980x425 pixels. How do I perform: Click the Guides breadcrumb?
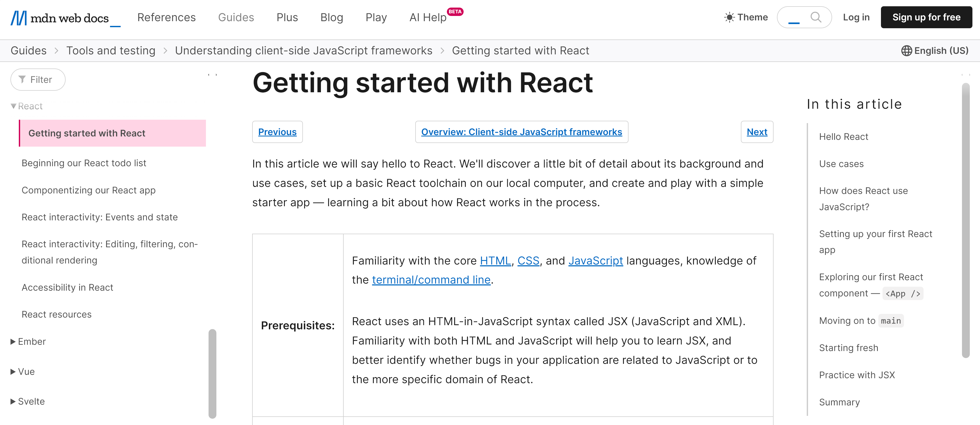click(x=28, y=51)
